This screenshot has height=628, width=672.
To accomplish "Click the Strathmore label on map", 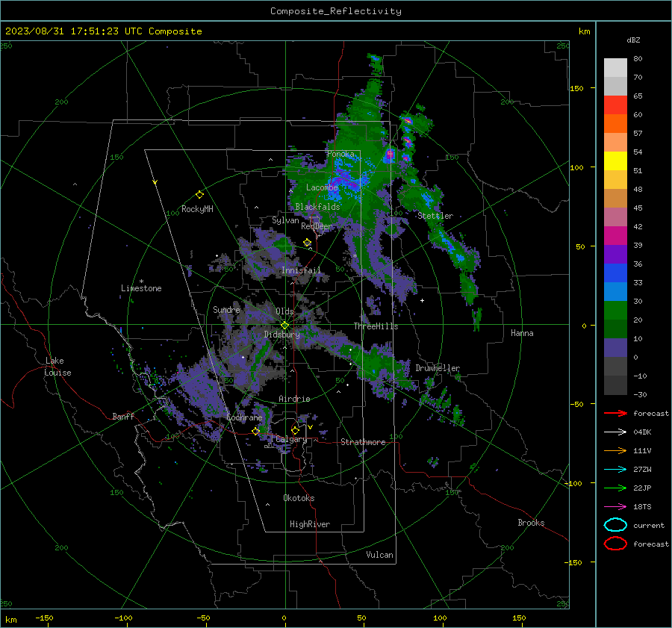I will (363, 442).
